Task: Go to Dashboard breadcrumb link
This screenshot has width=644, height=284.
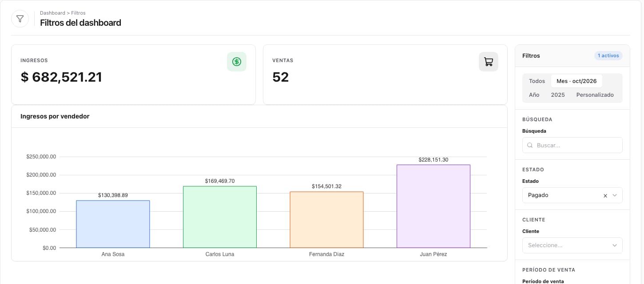Action: point(52,13)
